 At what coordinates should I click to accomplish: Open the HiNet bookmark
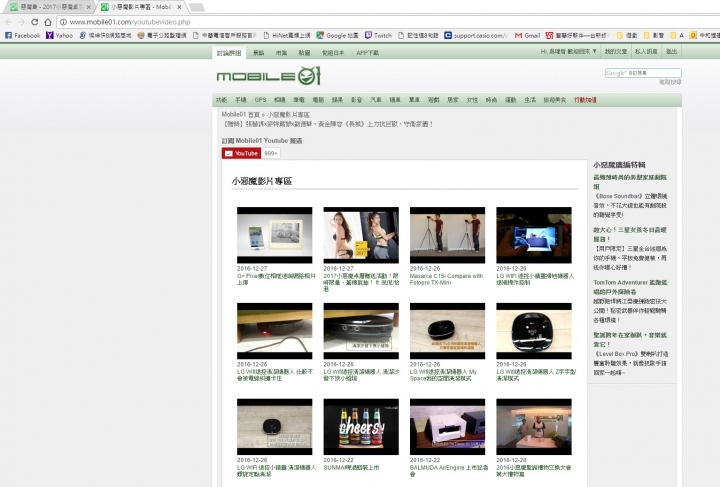coord(287,35)
